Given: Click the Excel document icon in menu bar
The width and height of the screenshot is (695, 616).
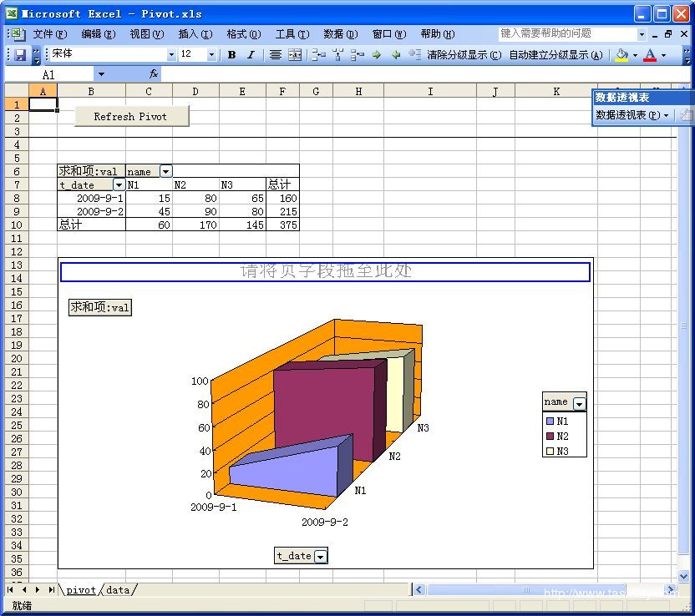Looking at the screenshot, I should pos(17,34).
